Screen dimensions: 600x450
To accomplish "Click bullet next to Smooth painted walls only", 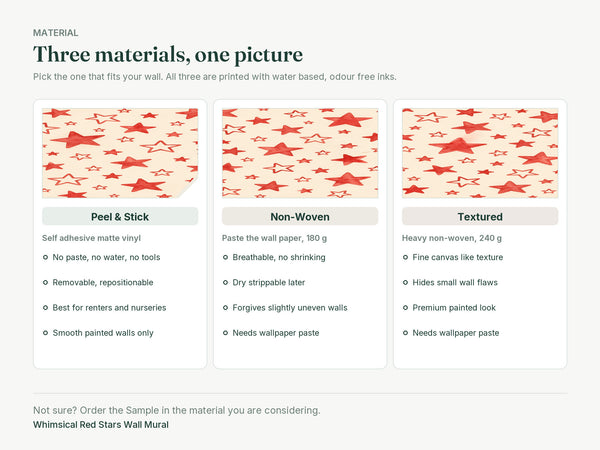I will [x=46, y=333].
